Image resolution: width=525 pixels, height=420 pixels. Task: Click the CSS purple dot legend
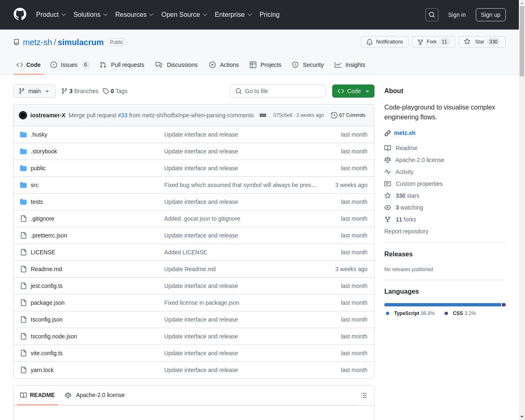tap(446, 313)
